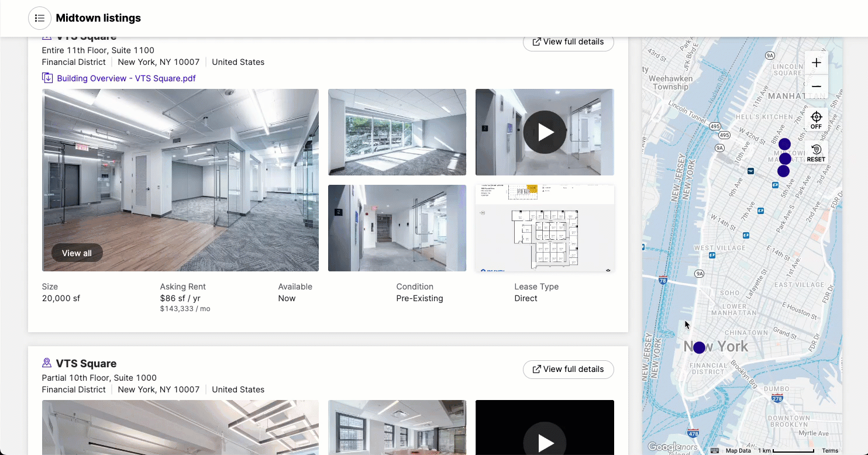
Task: Click the Google logo on the map
Action: tap(664, 447)
